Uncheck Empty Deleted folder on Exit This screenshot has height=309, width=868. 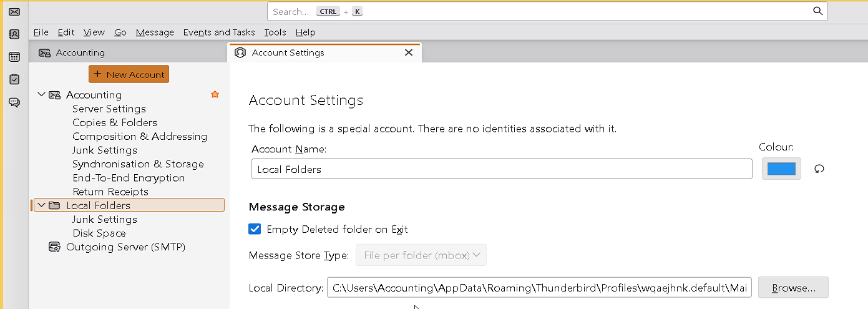tap(255, 229)
